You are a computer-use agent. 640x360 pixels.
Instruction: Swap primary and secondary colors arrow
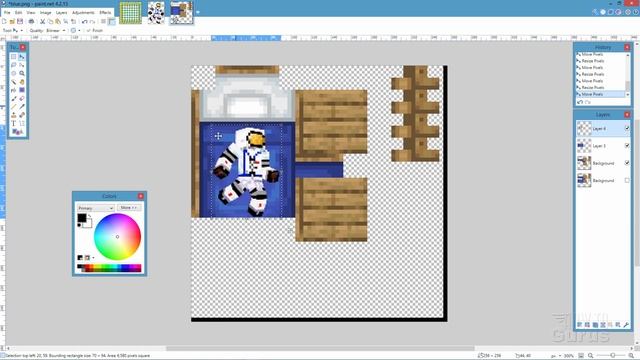pos(90,216)
